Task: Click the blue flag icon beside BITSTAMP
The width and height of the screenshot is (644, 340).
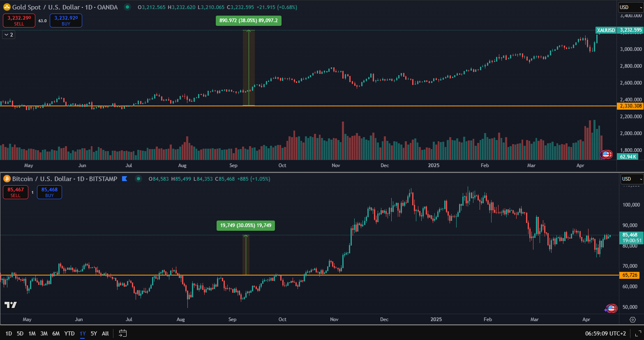Action: [125, 179]
